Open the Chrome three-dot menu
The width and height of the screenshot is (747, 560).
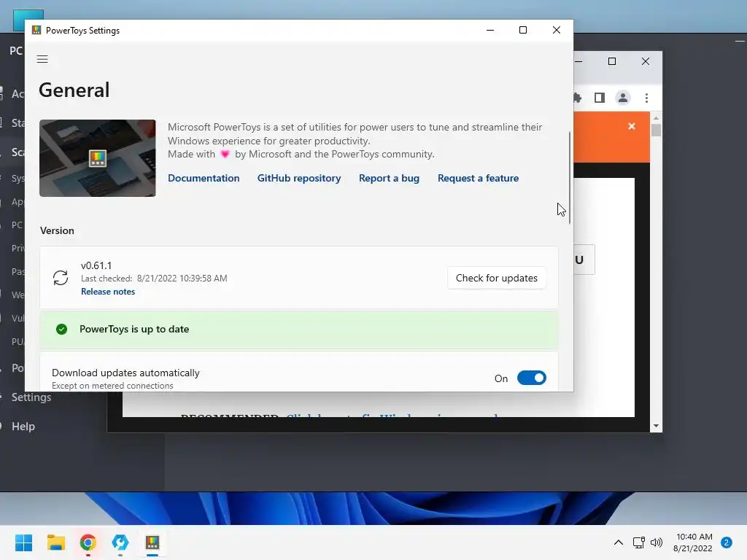[x=646, y=98]
